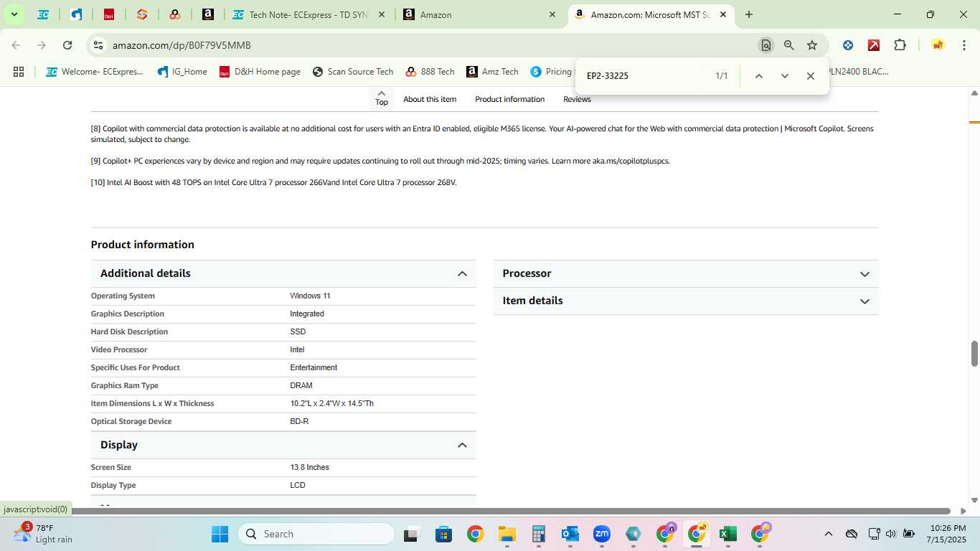The width and height of the screenshot is (980, 551).
Task: Open the D&H Home page bookmark
Action: pyautogui.click(x=260, y=72)
